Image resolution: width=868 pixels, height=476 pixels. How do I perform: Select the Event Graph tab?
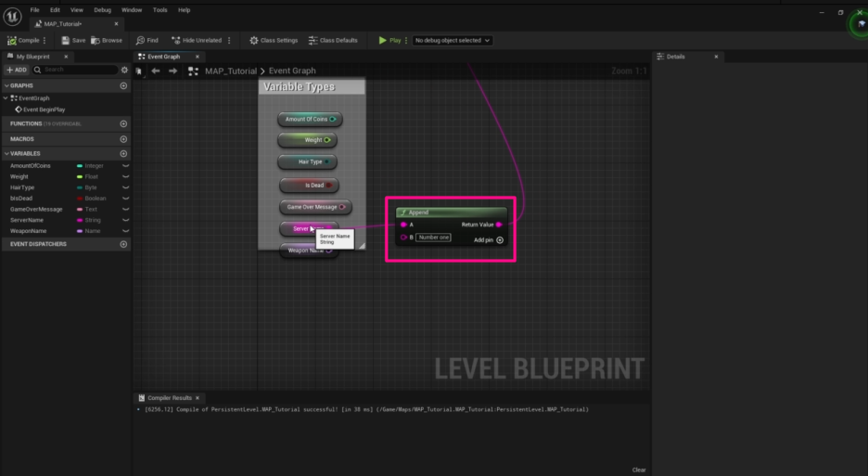pos(163,57)
